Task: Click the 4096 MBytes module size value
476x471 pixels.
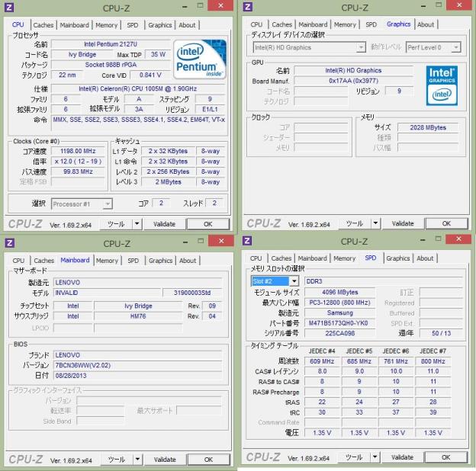Action: click(x=339, y=293)
